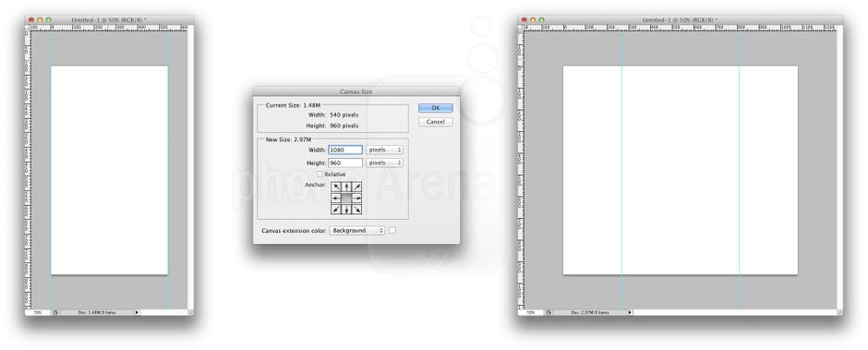Confirm the Canvas Size dialog with OK
Viewport: 868px width, 350px height.
(x=435, y=108)
